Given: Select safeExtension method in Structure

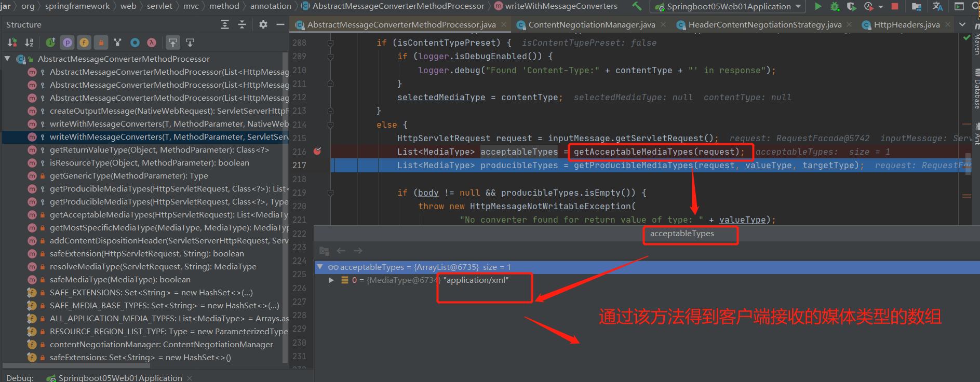Looking at the screenshot, I should point(146,253).
